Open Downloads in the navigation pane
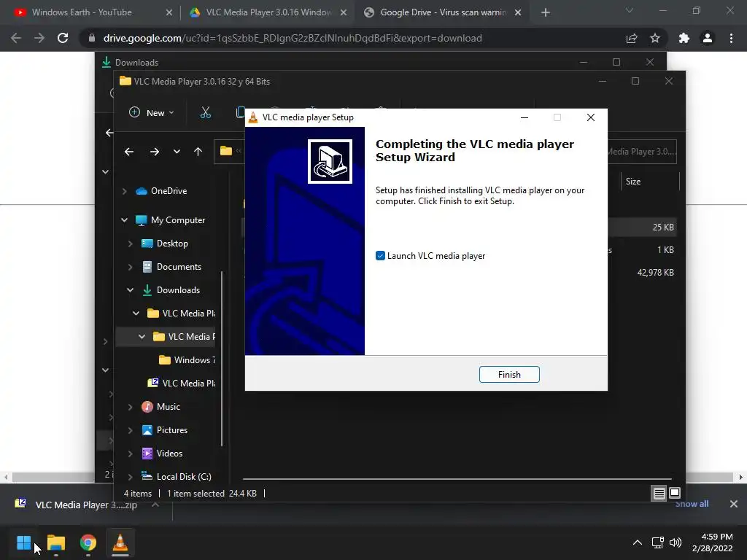747x560 pixels. [x=178, y=290]
